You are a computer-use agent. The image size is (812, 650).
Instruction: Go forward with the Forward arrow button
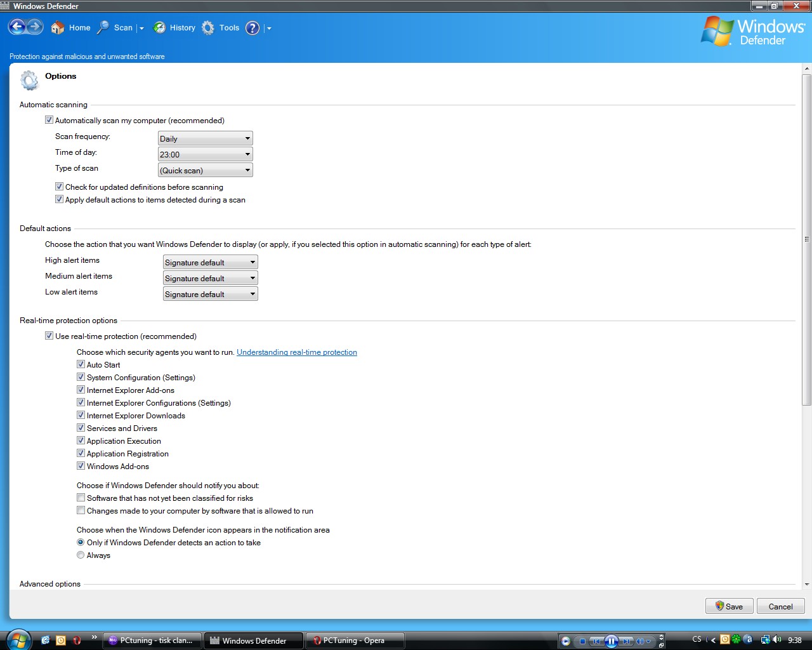point(35,27)
